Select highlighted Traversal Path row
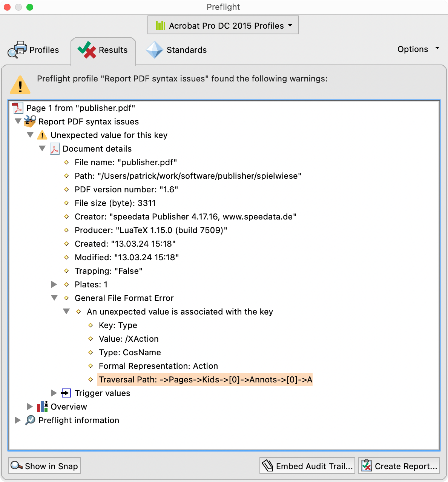This screenshot has width=448, height=482. pyautogui.click(x=205, y=379)
